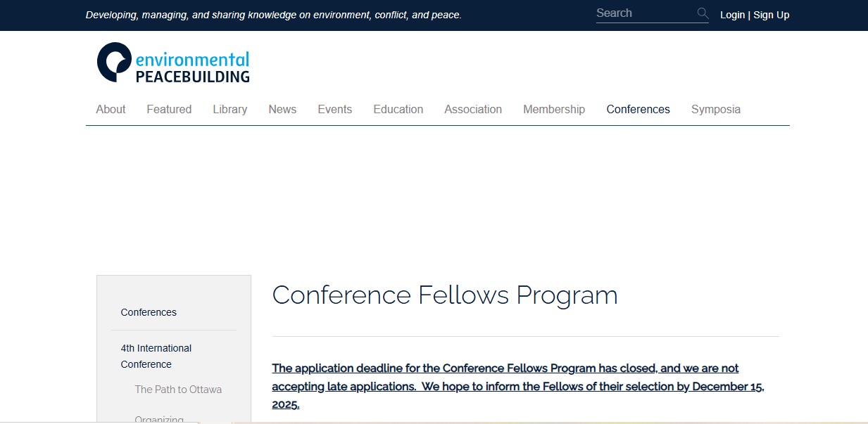Open the About menu
The image size is (868, 424).
(111, 109)
